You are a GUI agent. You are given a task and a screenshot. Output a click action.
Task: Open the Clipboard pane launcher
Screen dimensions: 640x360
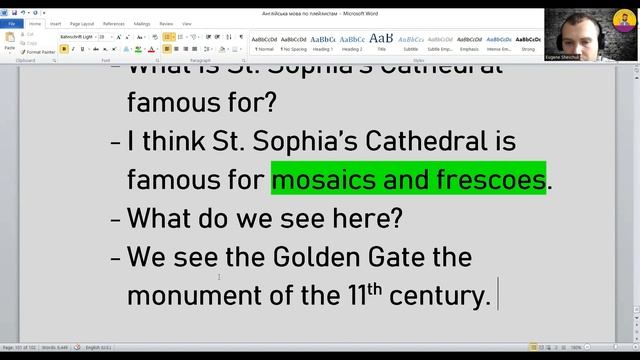click(54, 60)
